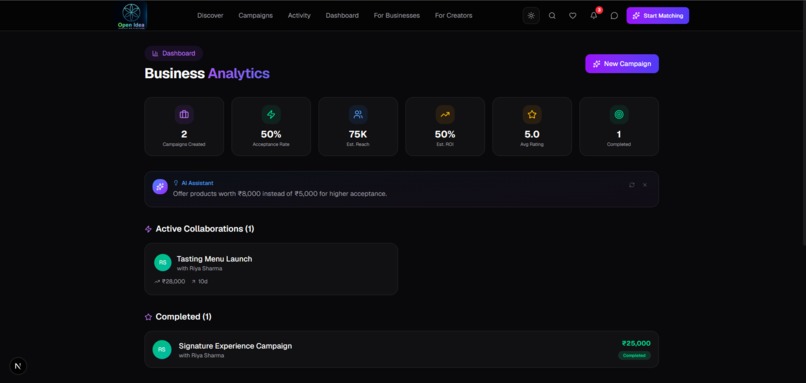Click the trending arrow Est. ROI icon
The image size is (806, 383).
point(445,115)
